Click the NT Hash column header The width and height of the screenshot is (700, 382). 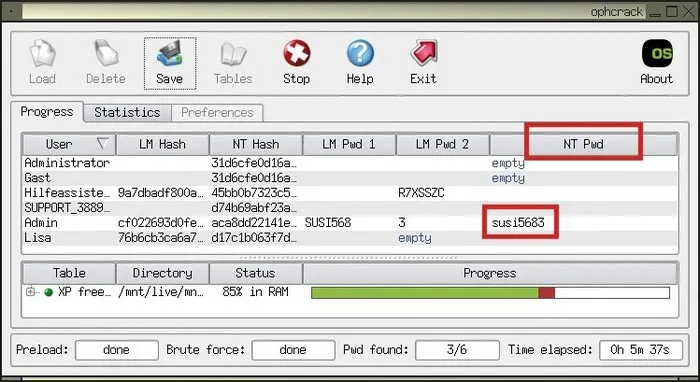coord(256,144)
